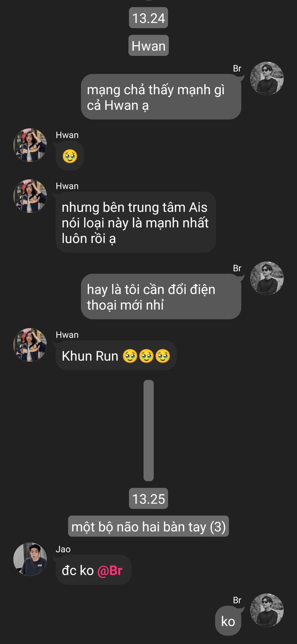Select the Khun Run message bubble
The width and height of the screenshot is (297, 644).
click(x=116, y=356)
